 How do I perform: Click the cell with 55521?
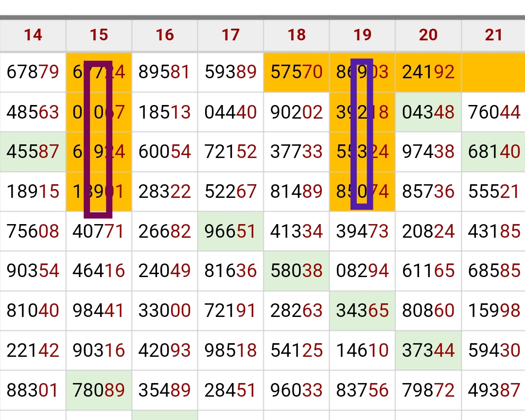point(493,192)
